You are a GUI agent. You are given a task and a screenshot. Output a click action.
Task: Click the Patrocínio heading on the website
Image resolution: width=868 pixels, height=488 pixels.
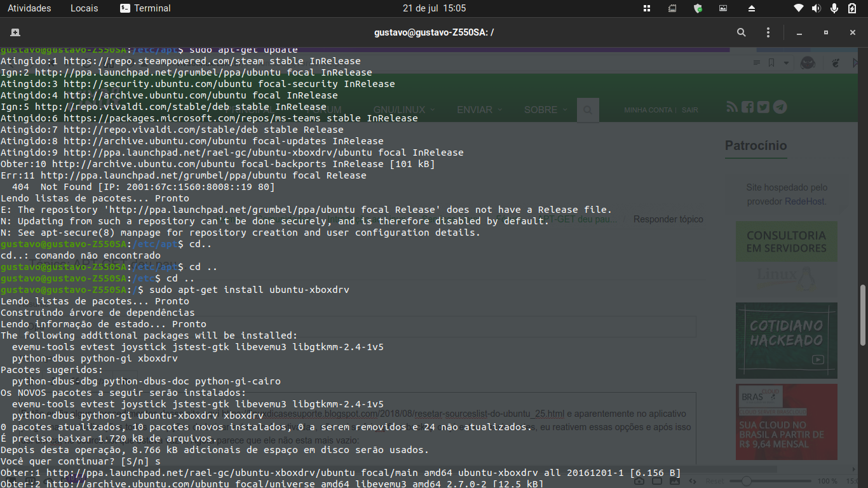pyautogui.click(x=756, y=146)
